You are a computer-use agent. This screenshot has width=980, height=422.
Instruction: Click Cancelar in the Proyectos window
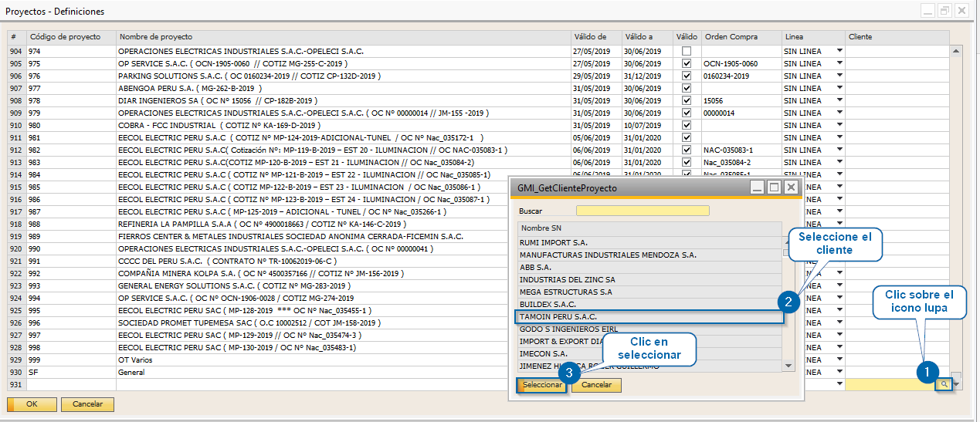pos(88,404)
